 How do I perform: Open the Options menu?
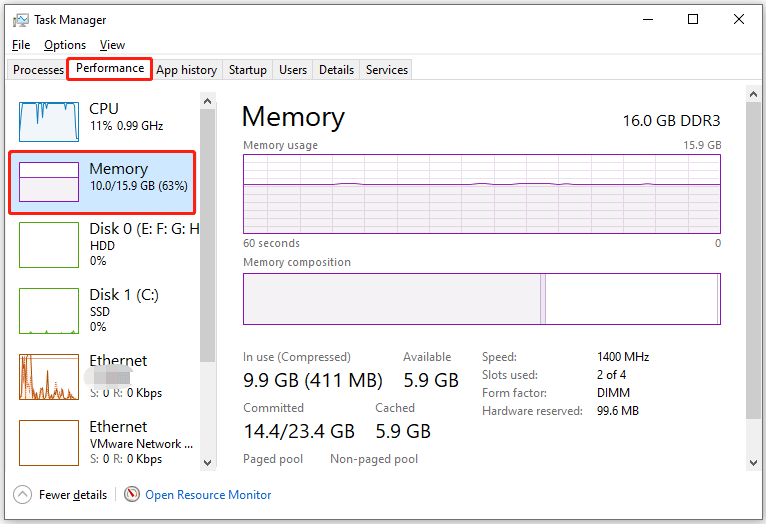tap(65, 45)
